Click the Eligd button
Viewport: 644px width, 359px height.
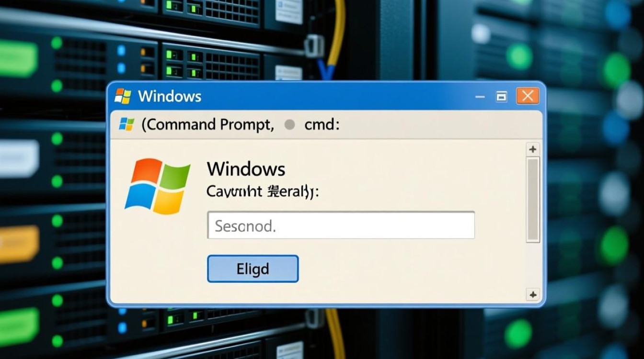[253, 269]
